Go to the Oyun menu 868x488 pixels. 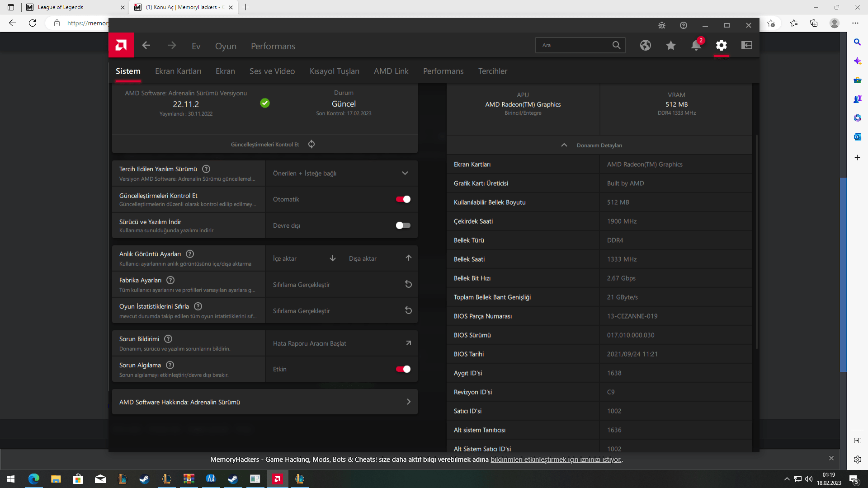(226, 46)
